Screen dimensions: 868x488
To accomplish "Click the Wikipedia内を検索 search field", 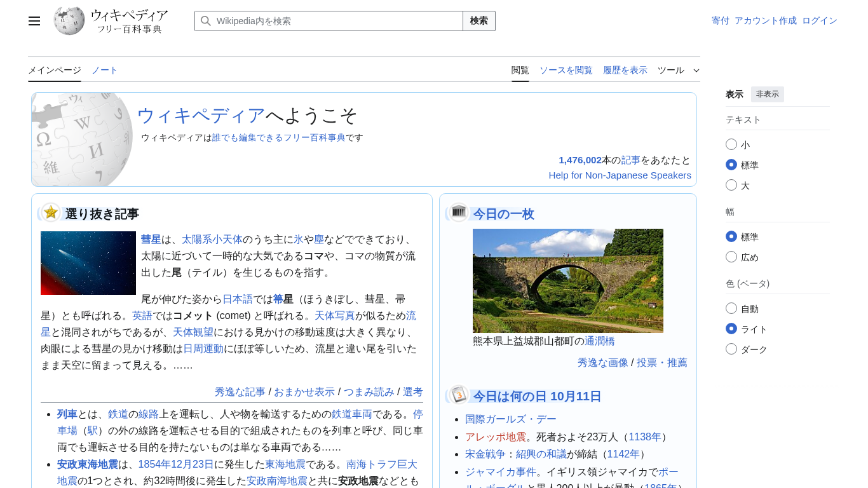I will (x=329, y=21).
